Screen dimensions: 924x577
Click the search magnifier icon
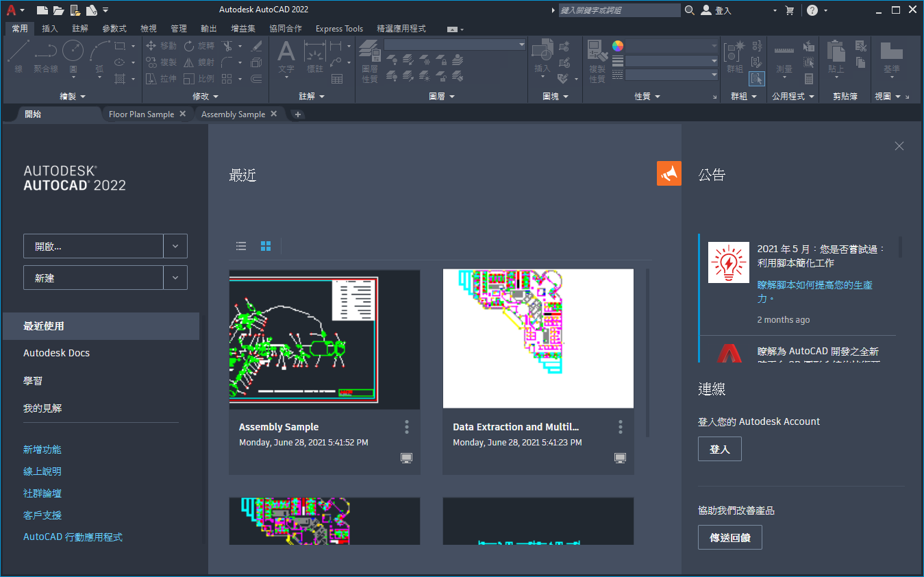689,10
